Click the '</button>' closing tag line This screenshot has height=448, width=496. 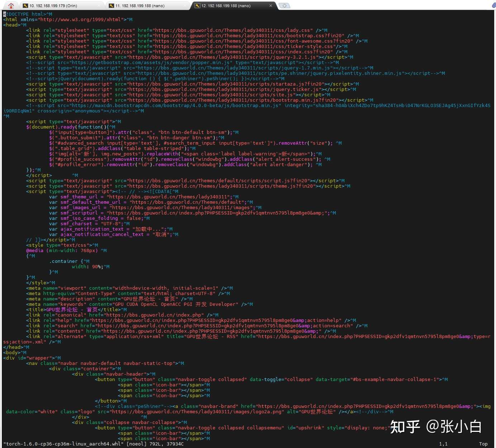click(x=111, y=401)
